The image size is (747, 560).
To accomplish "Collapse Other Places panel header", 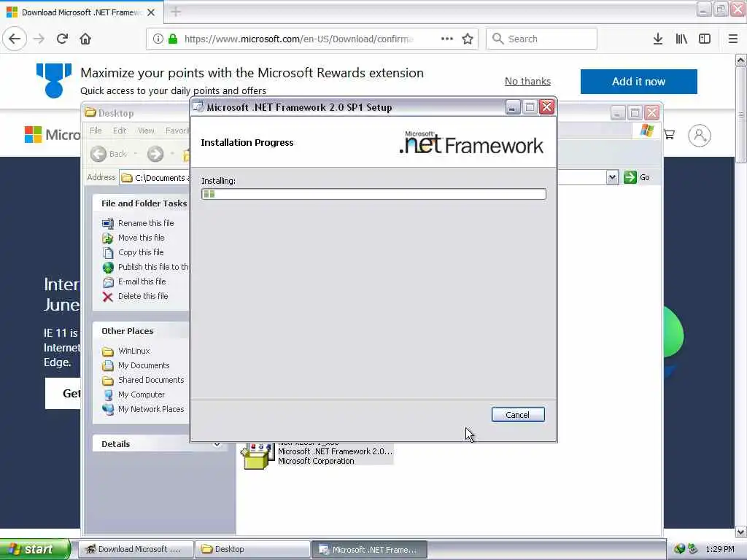I will point(141,331).
